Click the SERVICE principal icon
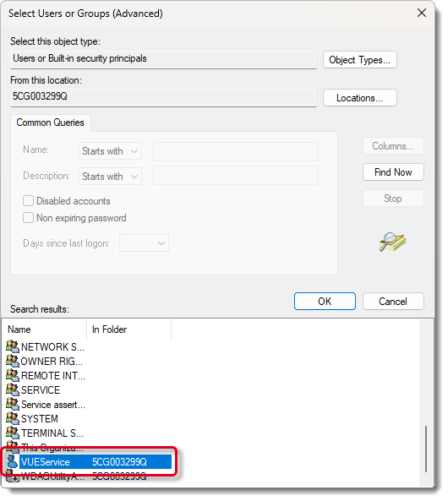Screen dimensions: 448x501 13,389
